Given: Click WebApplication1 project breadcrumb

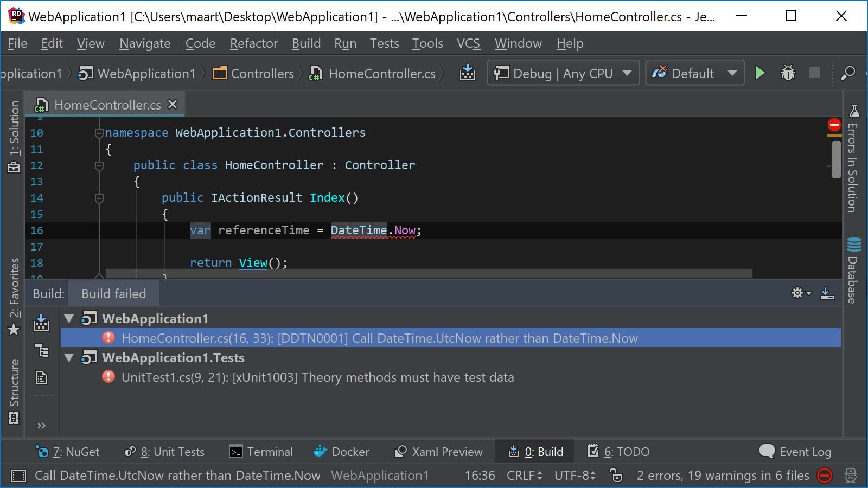Looking at the screenshot, I should point(137,73).
